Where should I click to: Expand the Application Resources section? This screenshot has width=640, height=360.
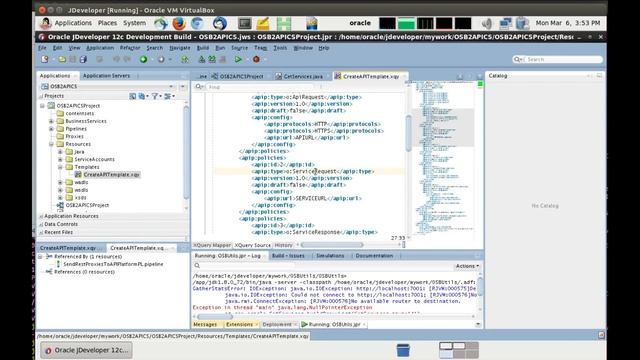(41, 216)
